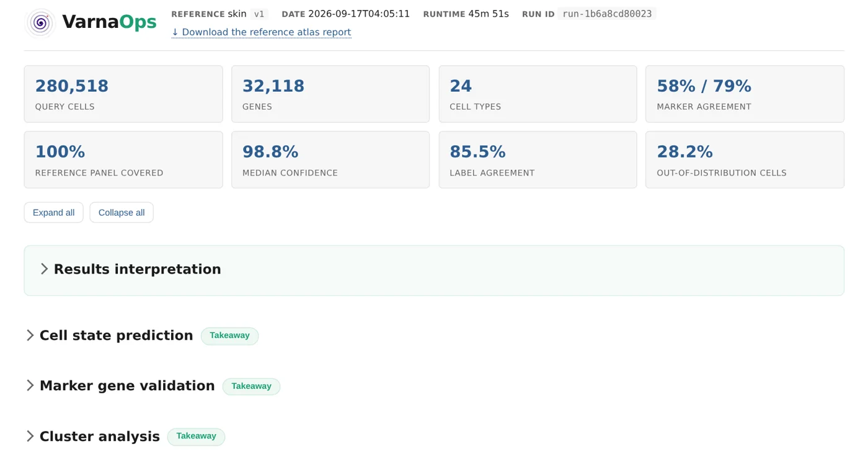The width and height of the screenshot is (868, 462).
Task: Click the Takeaway badge beside Cluster analysis
Action: click(x=196, y=437)
